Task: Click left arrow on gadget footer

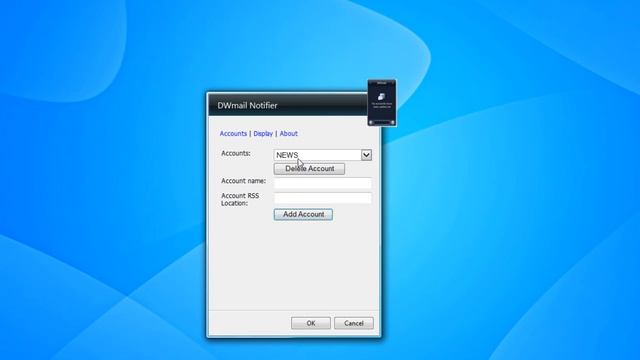Action: tap(371, 122)
